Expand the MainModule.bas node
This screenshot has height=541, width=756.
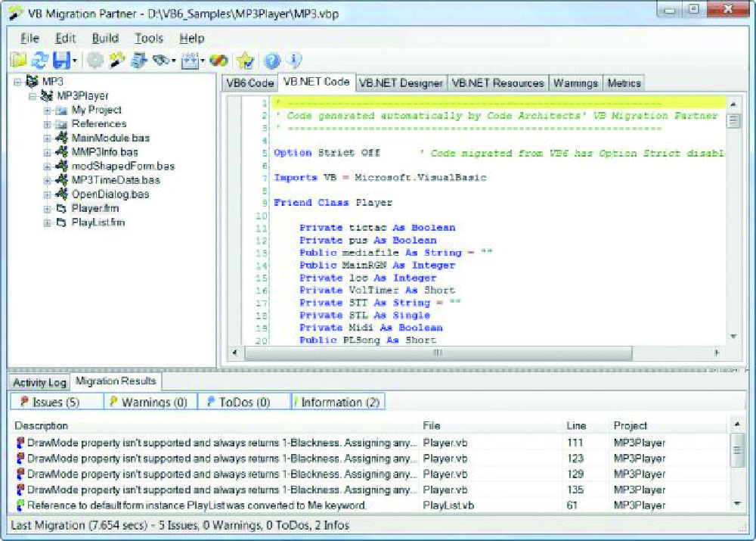(47, 138)
